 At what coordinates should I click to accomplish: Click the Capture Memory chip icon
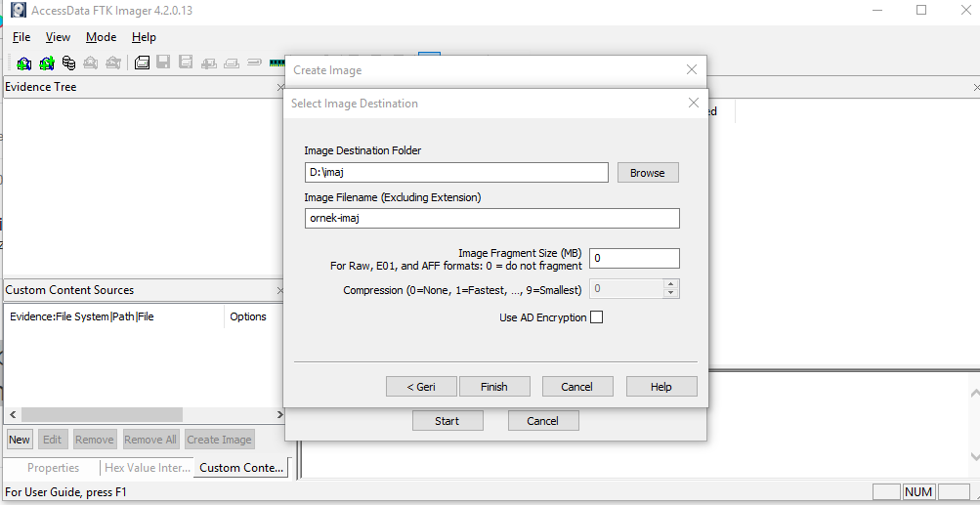(277, 63)
